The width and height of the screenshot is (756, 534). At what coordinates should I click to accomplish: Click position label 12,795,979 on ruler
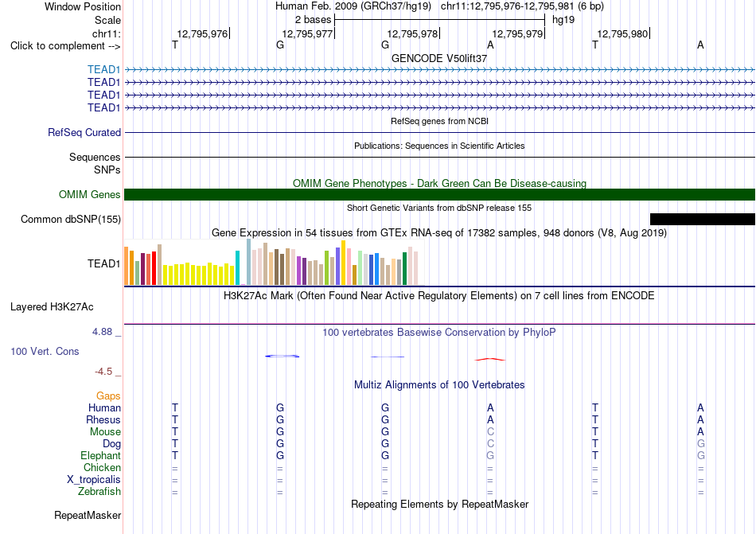pyautogui.click(x=517, y=33)
